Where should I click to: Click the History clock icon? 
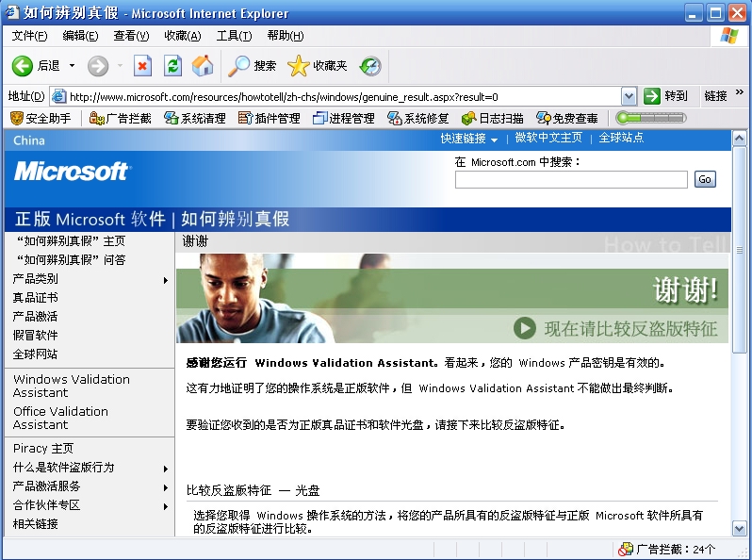pos(370,66)
